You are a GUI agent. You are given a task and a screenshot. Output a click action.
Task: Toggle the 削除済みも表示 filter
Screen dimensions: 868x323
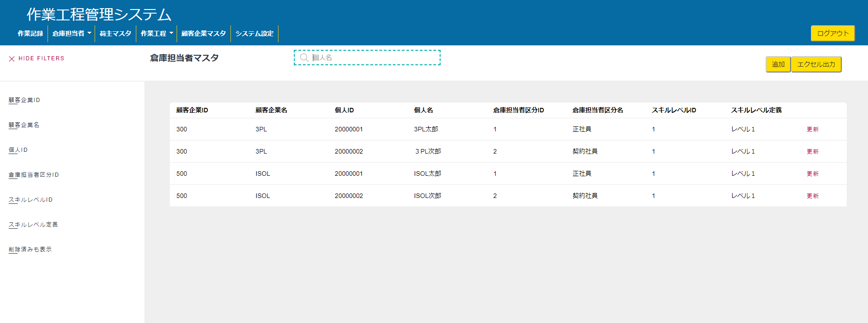coord(30,250)
